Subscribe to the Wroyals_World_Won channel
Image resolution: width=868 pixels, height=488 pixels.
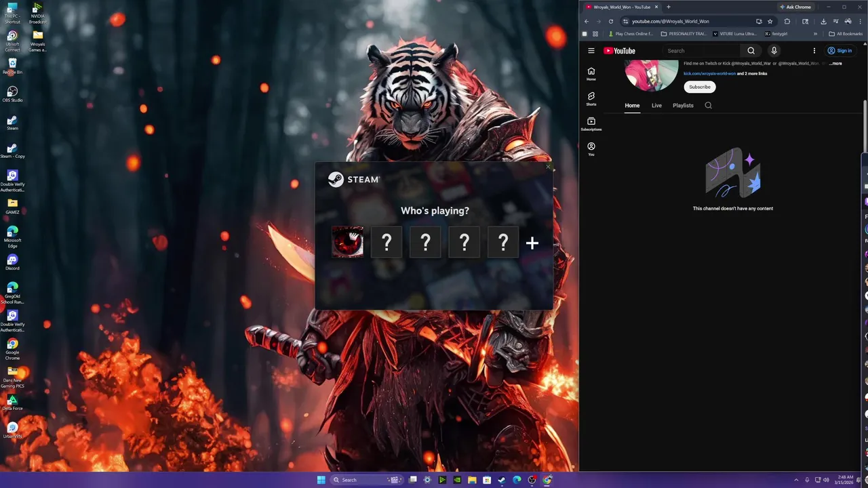[700, 87]
